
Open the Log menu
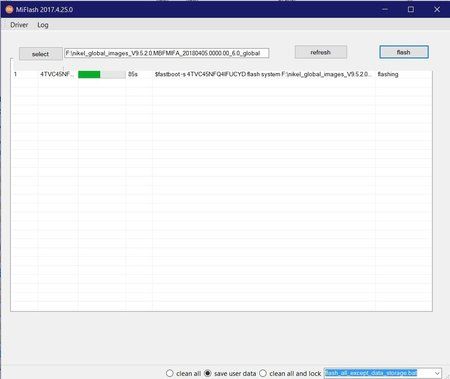point(43,25)
